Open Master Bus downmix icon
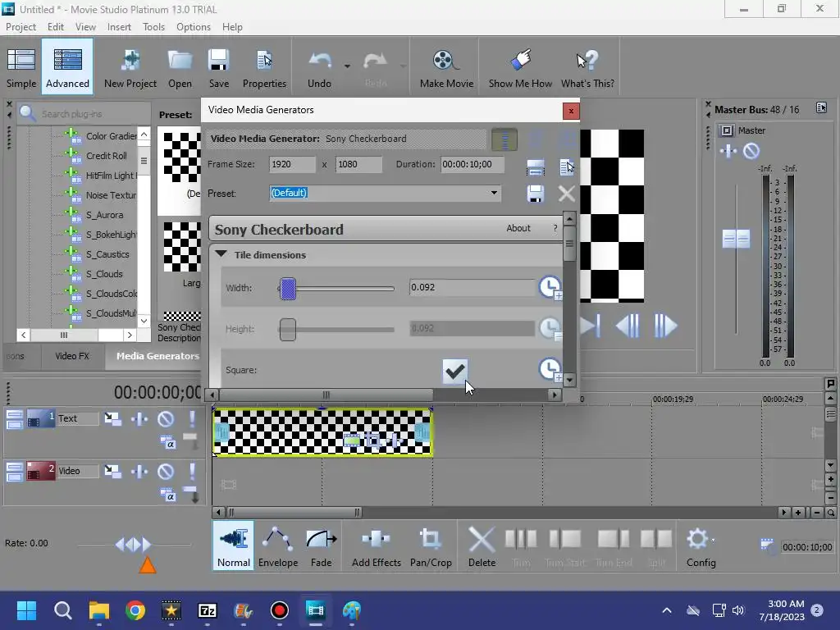Screen dimensions: 840x630 (x=821, y=108)
